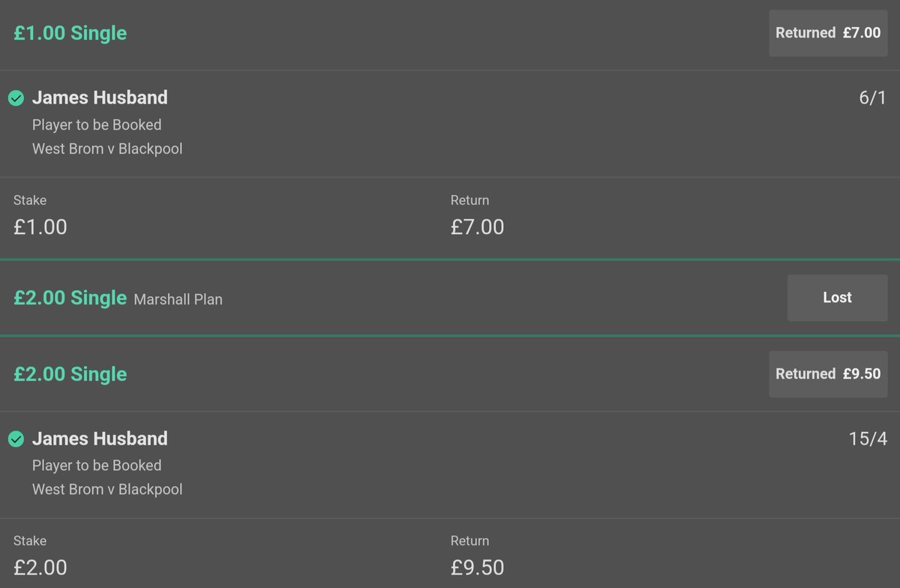900x588 pixels.
Task: Click the Marshall Plan selection label
Action: pos(178,299)
